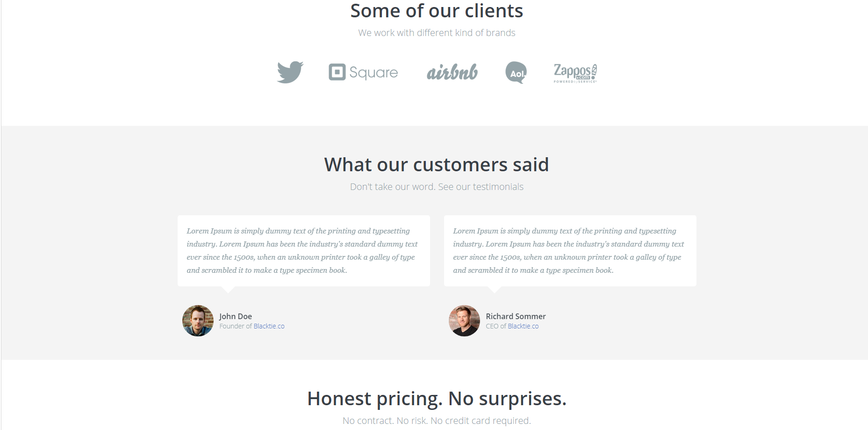Click 'Honest pricing. No surprises.' heading
The height and width of the screenshot is (430, 868).
tap(437, 399)
